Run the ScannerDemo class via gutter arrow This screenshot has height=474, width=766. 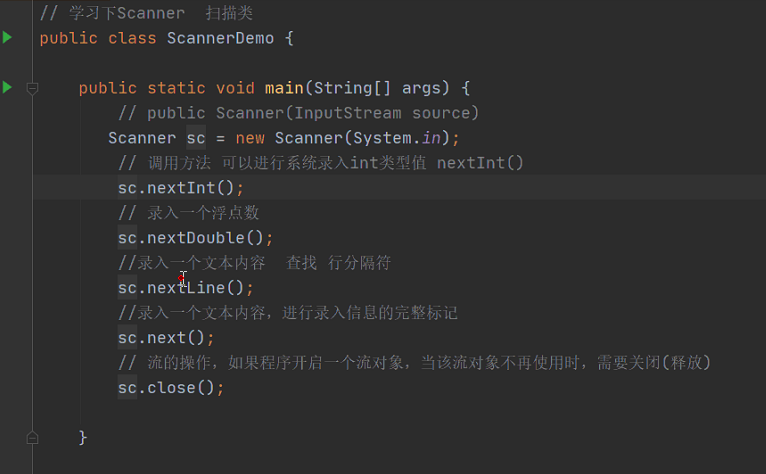[7, 37]
